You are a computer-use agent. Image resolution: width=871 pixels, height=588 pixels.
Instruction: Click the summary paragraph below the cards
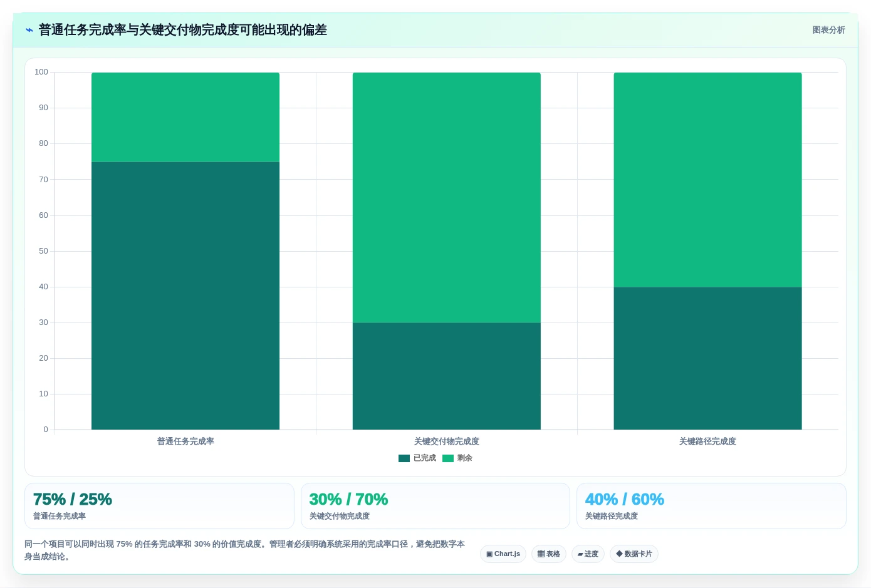point(245,550)
